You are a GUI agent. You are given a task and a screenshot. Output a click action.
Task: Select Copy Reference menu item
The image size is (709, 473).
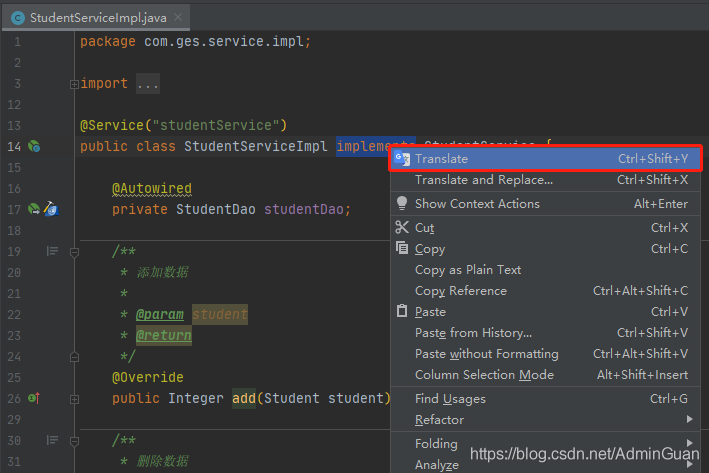point(545,291)
